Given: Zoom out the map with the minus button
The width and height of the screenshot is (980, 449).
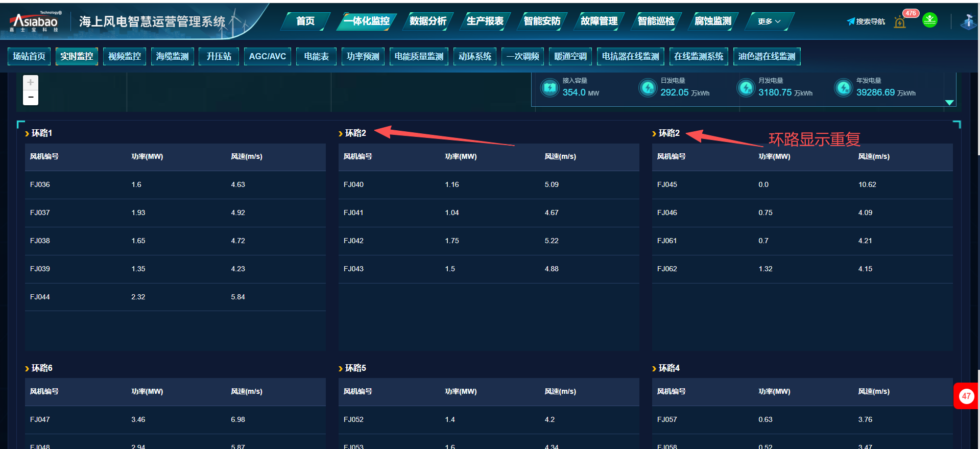Looking at the screenshot, I should pyautogui.click(x=31, y=97).
